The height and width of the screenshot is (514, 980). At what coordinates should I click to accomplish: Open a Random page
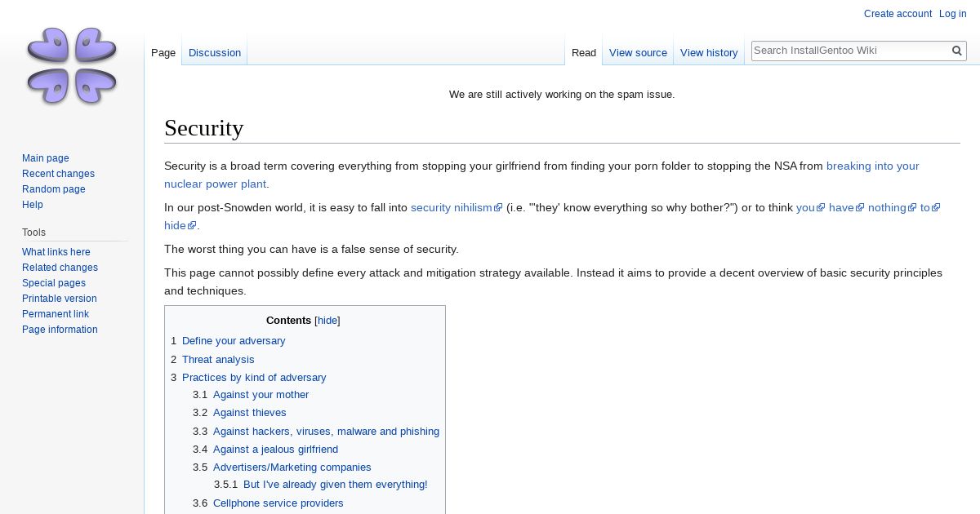[54, 189]
